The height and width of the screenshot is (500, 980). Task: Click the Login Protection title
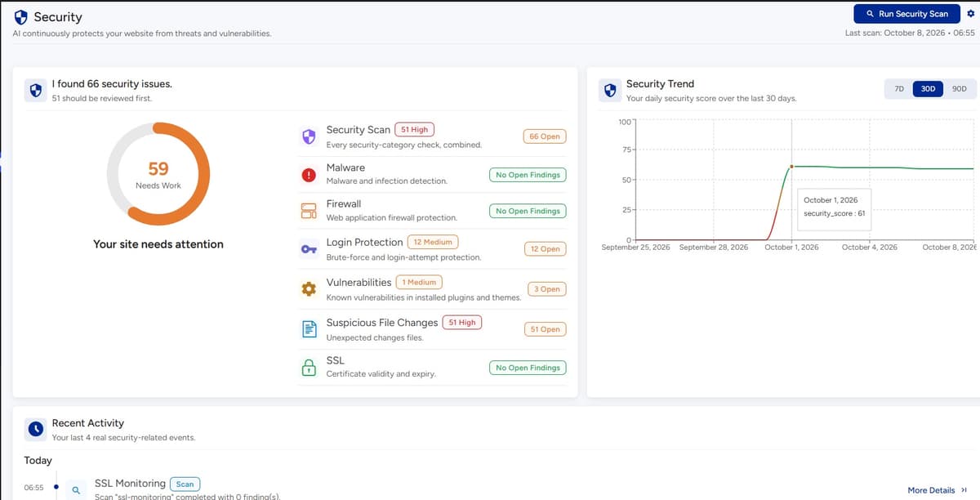[x=364, y=243]
